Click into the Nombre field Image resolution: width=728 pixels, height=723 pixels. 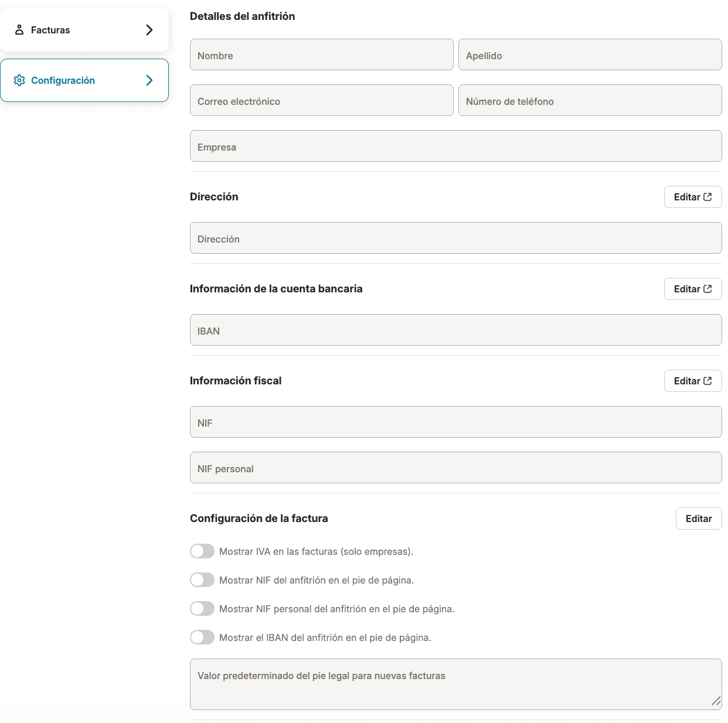[x=321, y=55]
